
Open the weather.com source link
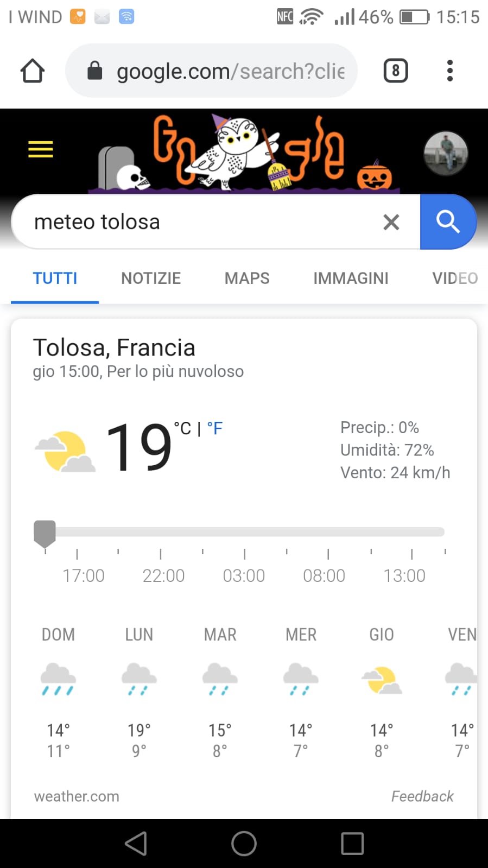(77, 796)
